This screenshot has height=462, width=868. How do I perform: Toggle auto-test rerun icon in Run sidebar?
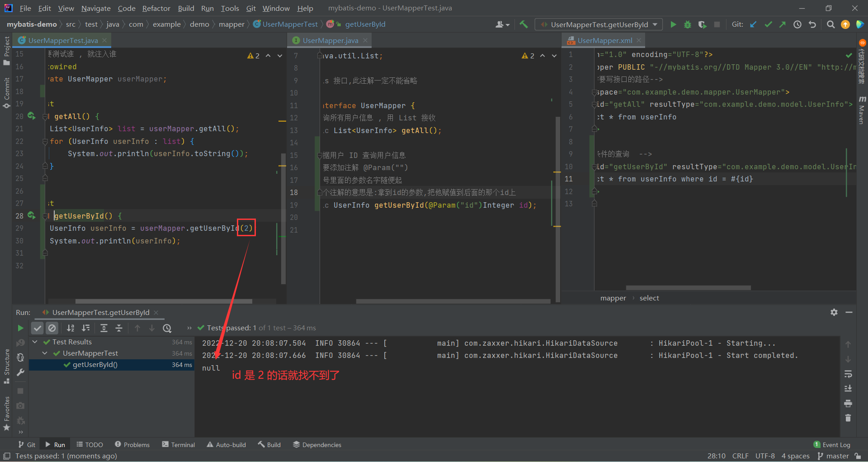pos(20,357)
